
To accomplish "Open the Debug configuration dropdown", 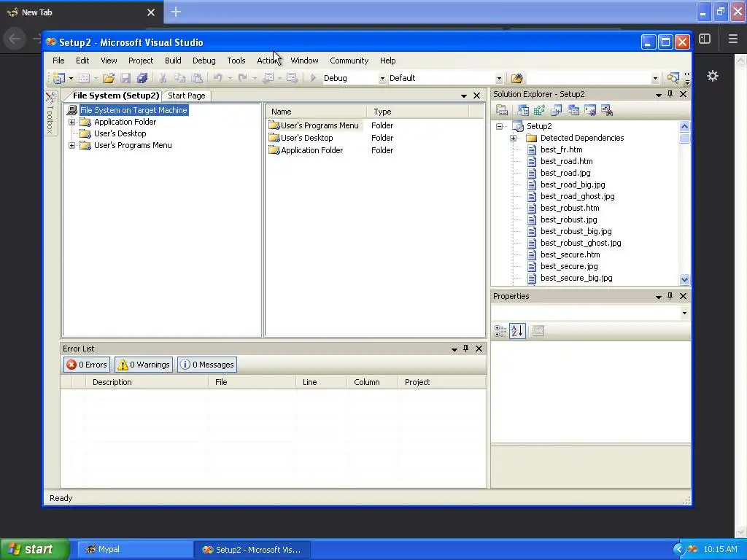I will (x=382, y=79).
